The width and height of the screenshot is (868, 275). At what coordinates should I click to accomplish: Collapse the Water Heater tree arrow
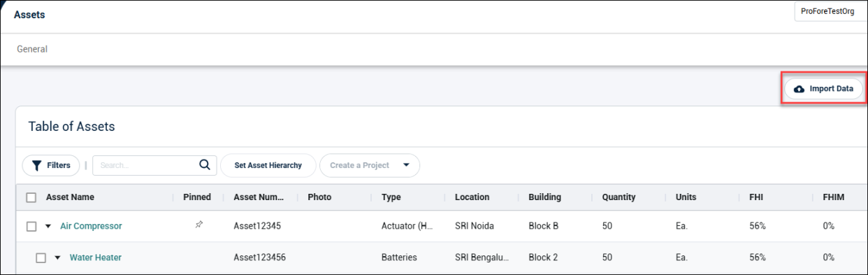pyautogui.click(x=58, y=258)
